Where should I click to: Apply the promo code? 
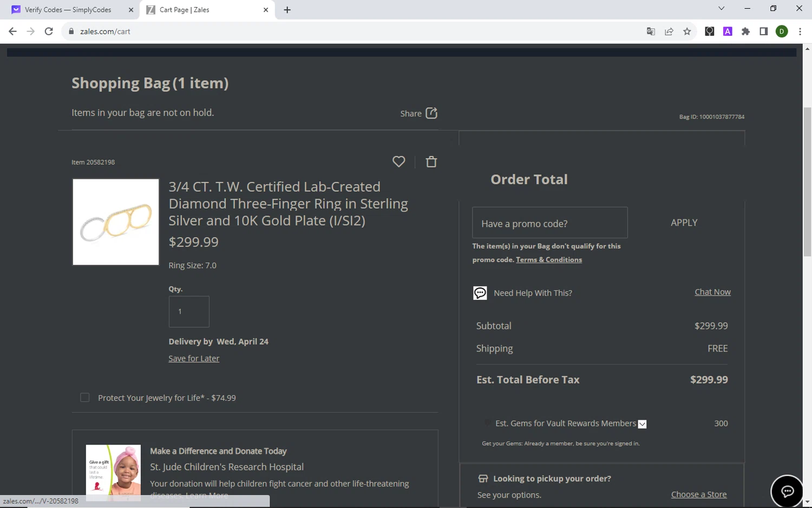coord(684,223)
